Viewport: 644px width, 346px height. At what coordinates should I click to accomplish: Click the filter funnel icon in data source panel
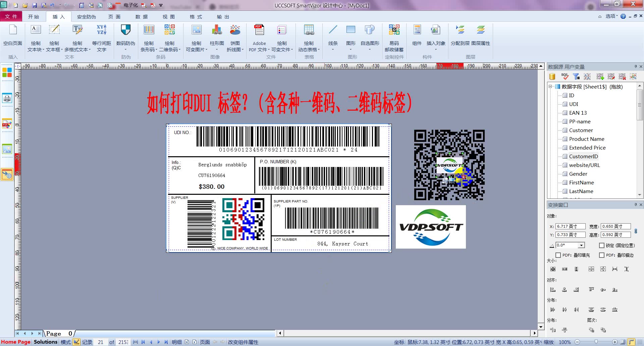point(576,76)
